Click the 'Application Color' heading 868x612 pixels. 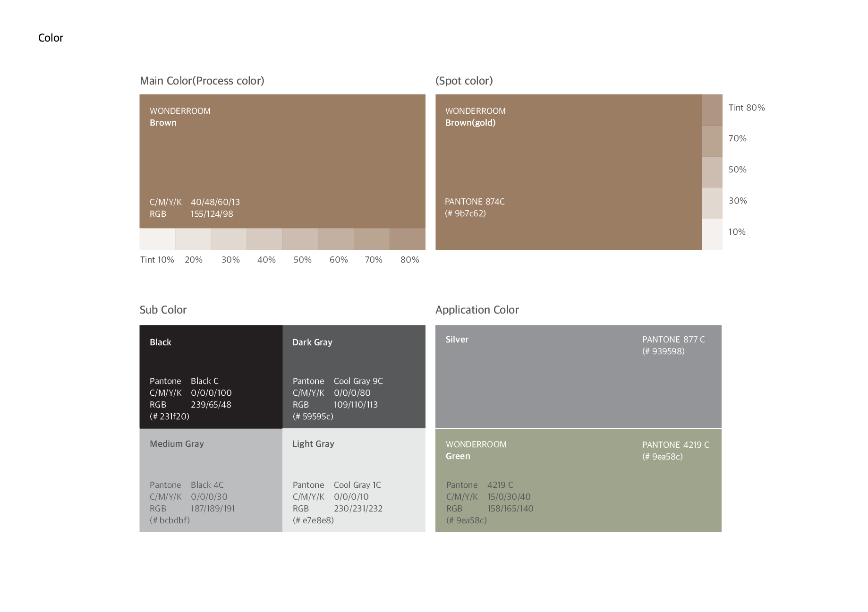click(477, 310)
